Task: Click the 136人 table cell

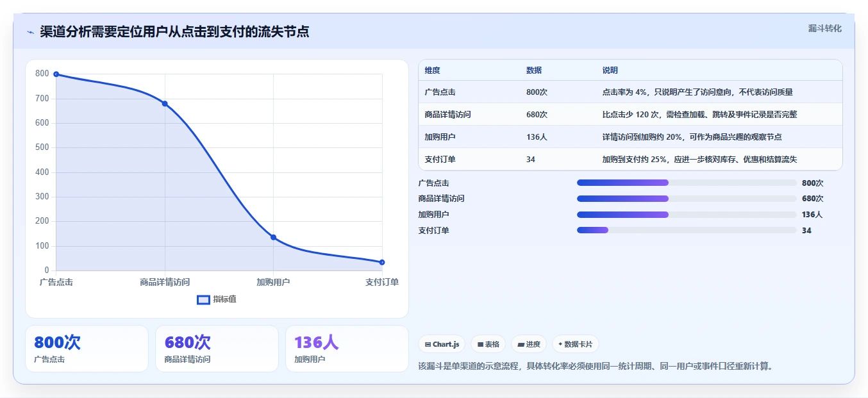Action: 537,137
